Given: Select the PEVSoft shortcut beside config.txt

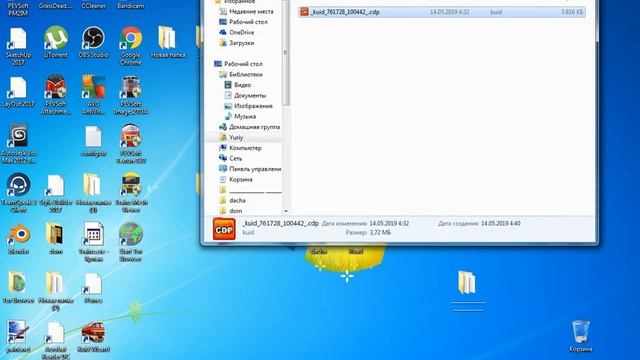Looking at the screenshot, I should (131, 144).
